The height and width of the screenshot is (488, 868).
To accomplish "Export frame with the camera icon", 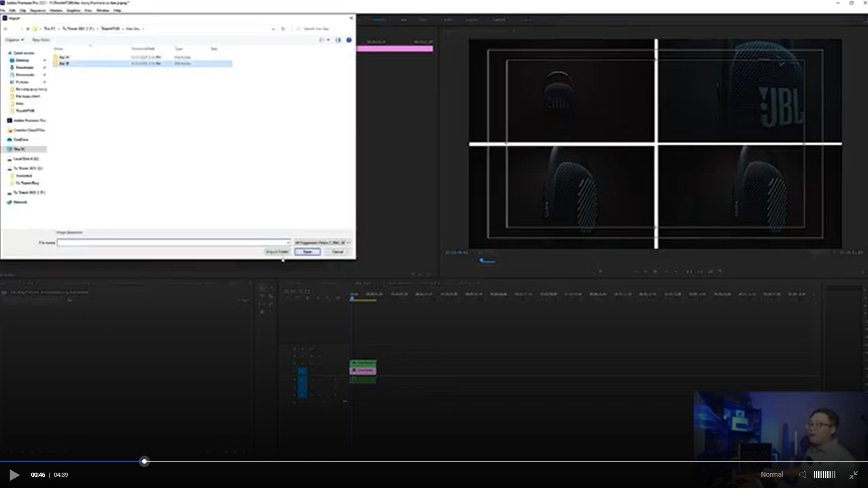I will tap(711, 272).
